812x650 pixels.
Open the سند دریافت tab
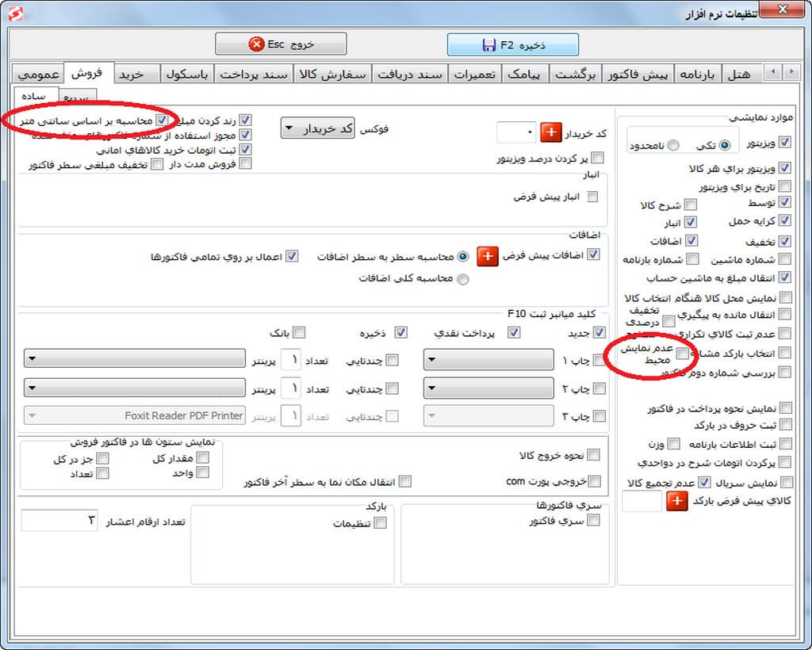[410, 75]
